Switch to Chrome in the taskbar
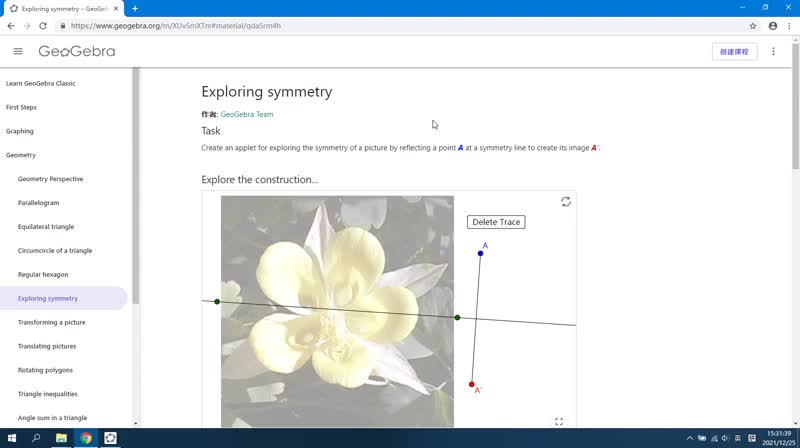This screenshot has height=448, width=800. point(86,438)
